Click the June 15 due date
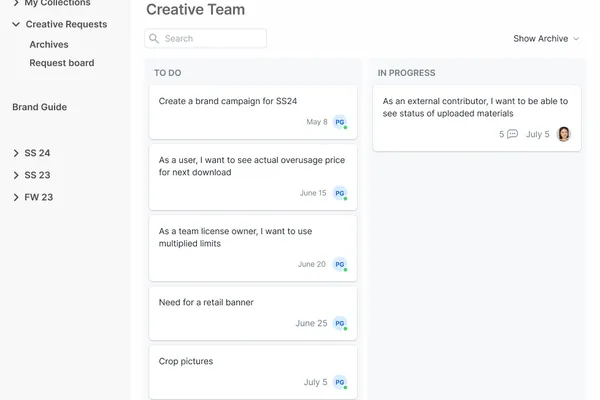600x400 pixels. (313, 193)
